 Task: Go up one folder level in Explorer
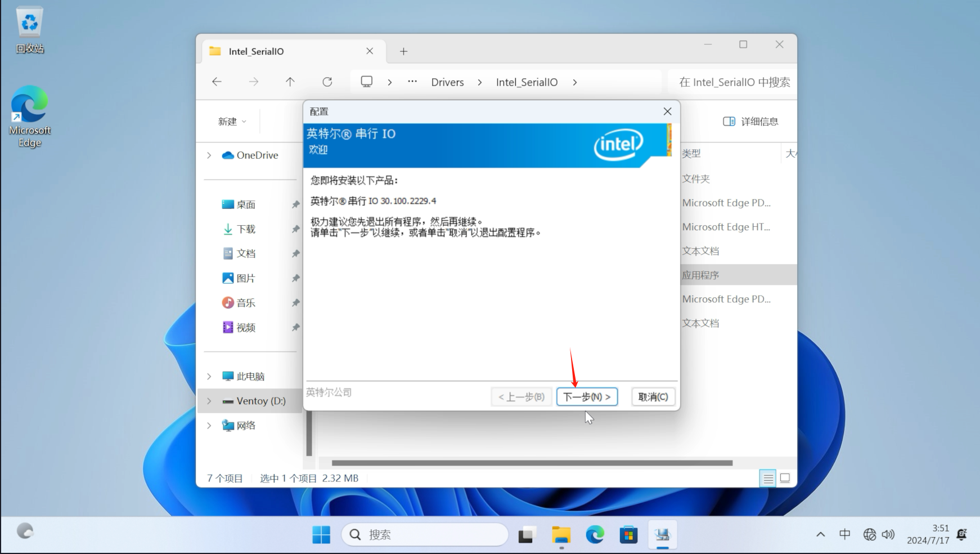(290, 82)
